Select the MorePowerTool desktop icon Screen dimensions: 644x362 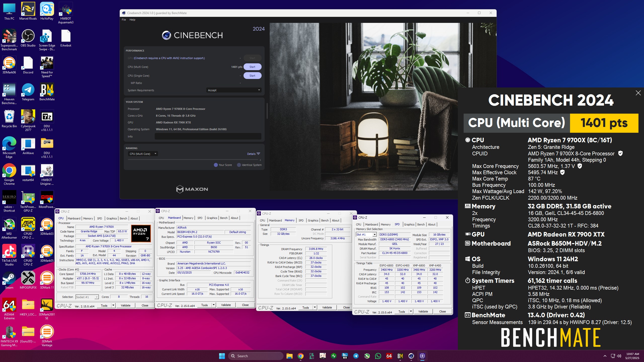click(47, 199)
